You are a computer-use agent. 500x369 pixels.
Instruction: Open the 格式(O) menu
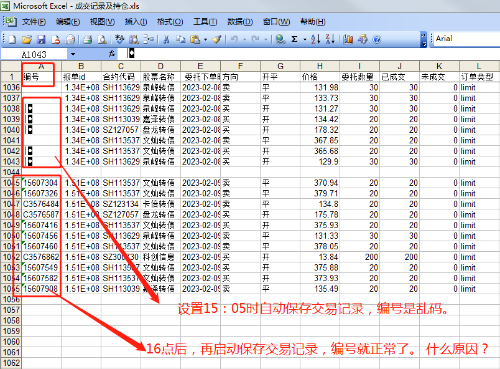pos(170,22)
